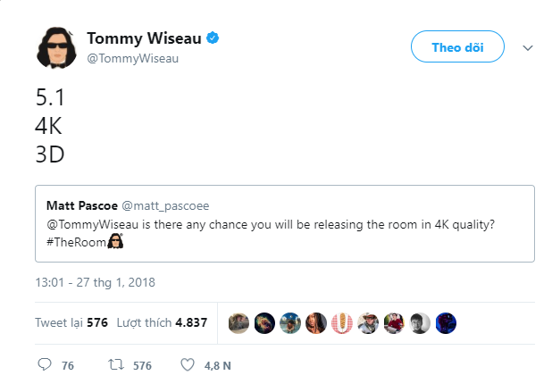Image resolution: width=552 pixels, height=392 pixels.
Task: Click the reply speech bubble icon
Action: coord(45,364)
